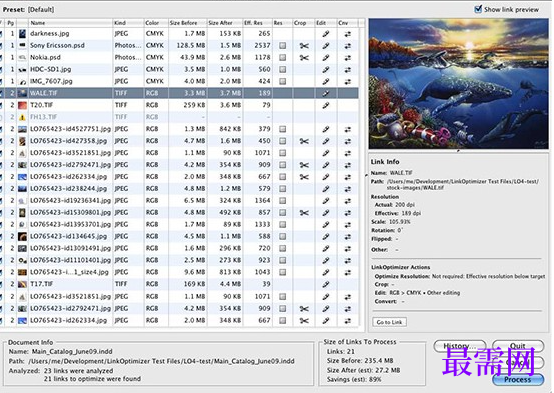The image size is (554, 393).
Task: Click the edit pencil for LO765423-id238244.jpg
Action: pos(326,189)
